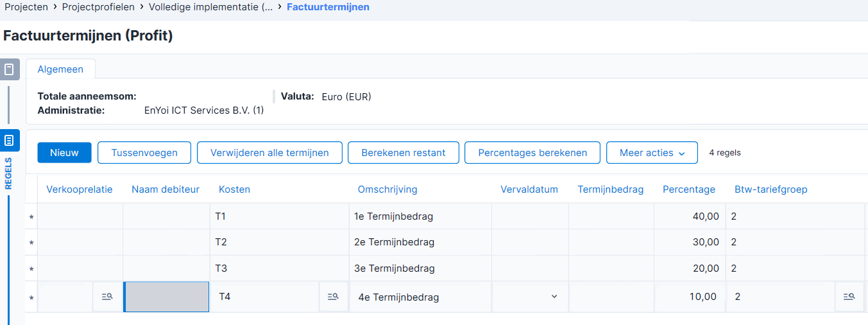868x325 pixels.
Task: Go to Projecten in the breadcrumb
Action: click(x=26, y=7)
